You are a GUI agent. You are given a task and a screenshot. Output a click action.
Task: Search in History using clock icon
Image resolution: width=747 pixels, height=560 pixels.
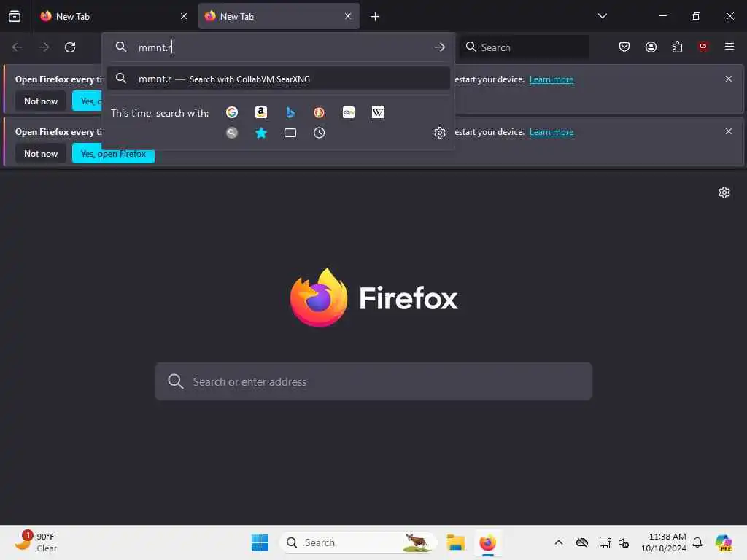pyautogui.click(x=320, y=133)
